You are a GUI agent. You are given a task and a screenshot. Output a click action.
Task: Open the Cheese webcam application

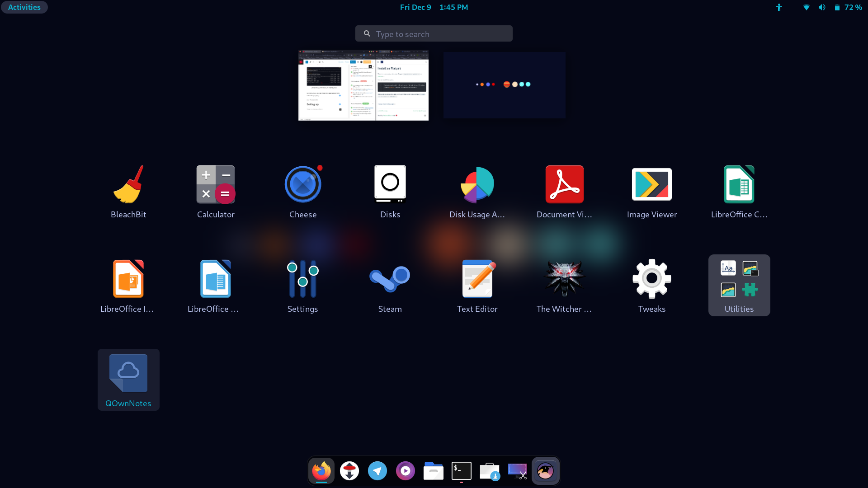point(302,184)
